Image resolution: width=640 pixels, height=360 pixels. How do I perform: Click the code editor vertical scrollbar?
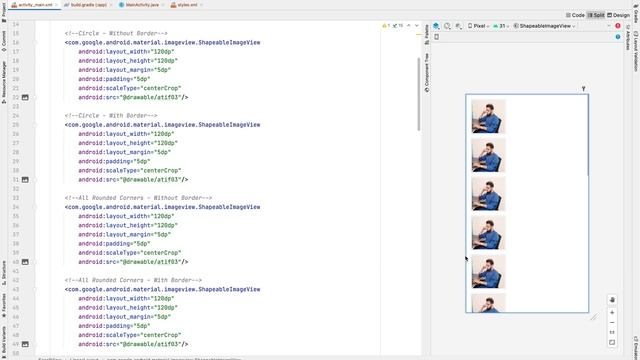[418, 94]
